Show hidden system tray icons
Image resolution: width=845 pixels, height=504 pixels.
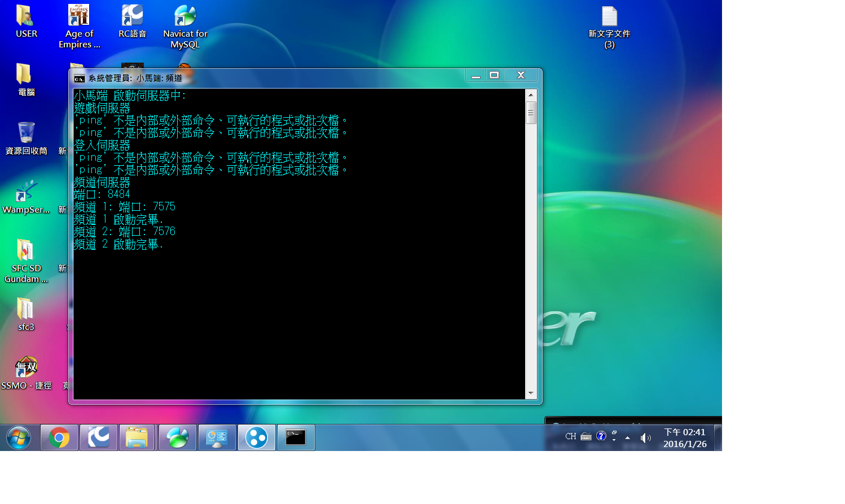627,437
